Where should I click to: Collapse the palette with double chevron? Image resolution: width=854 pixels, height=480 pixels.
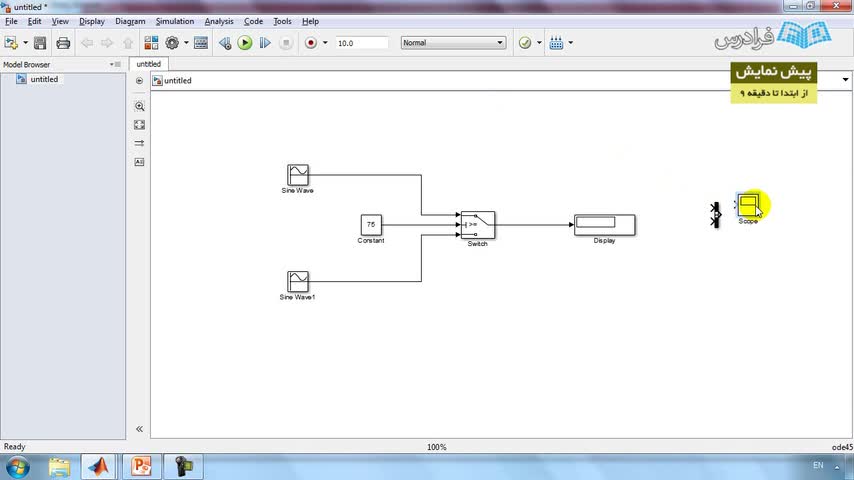pos(139,429)
